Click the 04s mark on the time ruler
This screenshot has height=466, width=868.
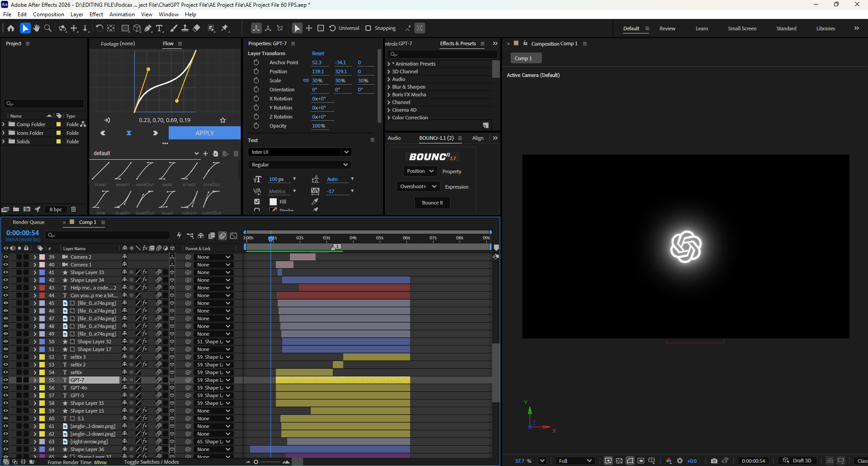tap(353, 238)
